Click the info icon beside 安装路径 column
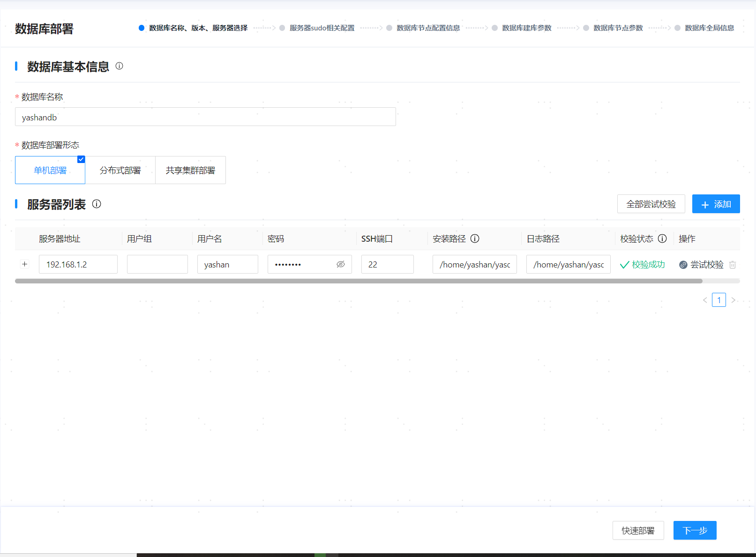The width and height of the screenshot is (756, 557). point(475,238)
